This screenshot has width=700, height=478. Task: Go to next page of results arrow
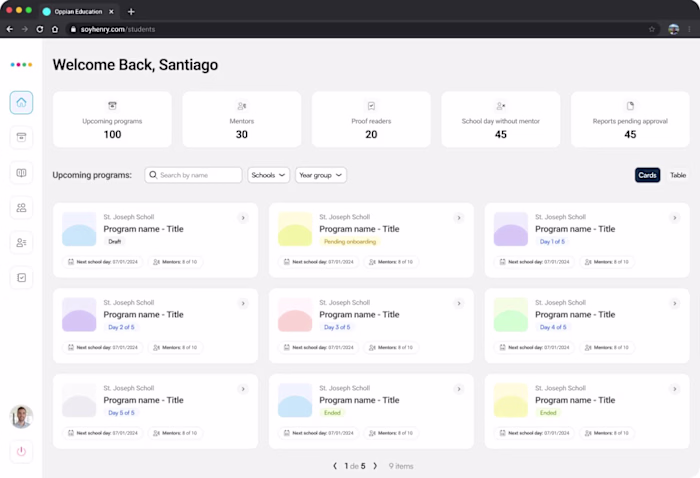375,466
